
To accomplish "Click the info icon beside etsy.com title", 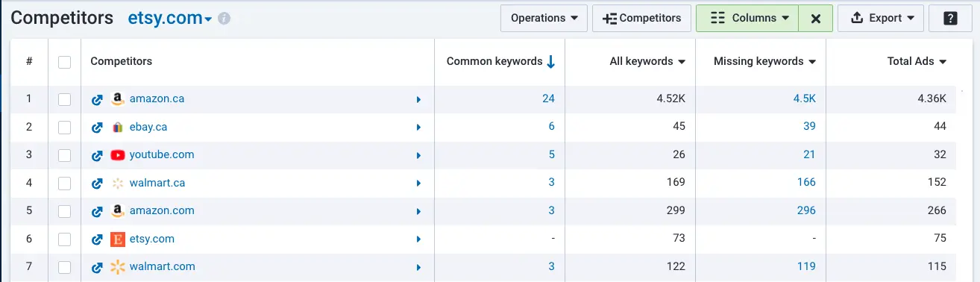I will coord(224,18).
